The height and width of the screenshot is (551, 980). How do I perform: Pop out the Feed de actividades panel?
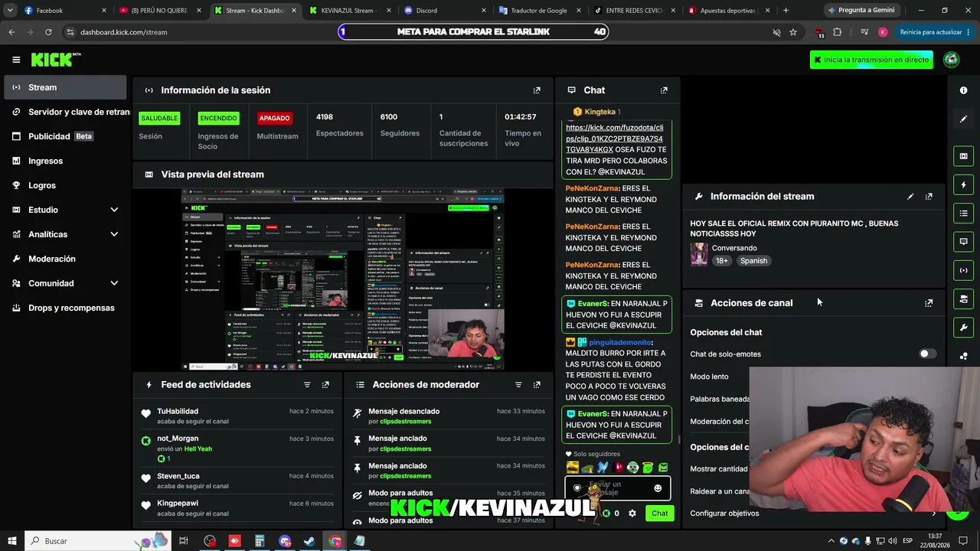[325, 385]
